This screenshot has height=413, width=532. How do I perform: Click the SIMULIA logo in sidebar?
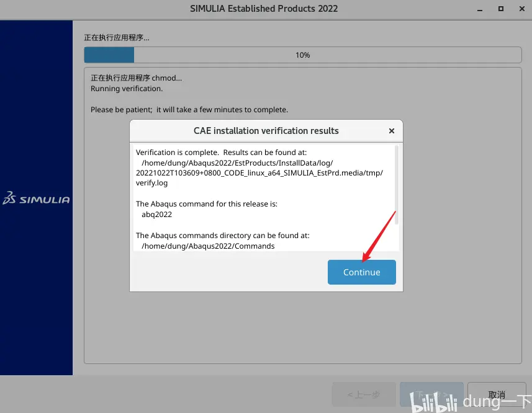[x=36, y=198]
